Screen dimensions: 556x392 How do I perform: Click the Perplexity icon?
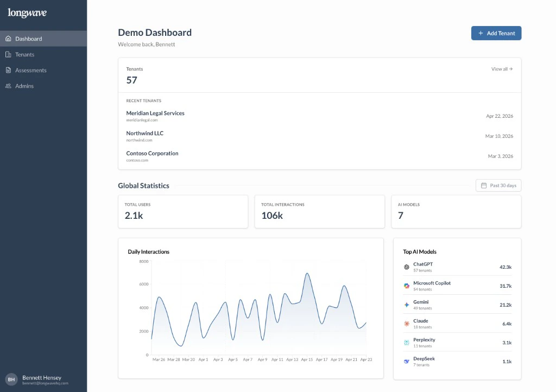pos(406,342)
